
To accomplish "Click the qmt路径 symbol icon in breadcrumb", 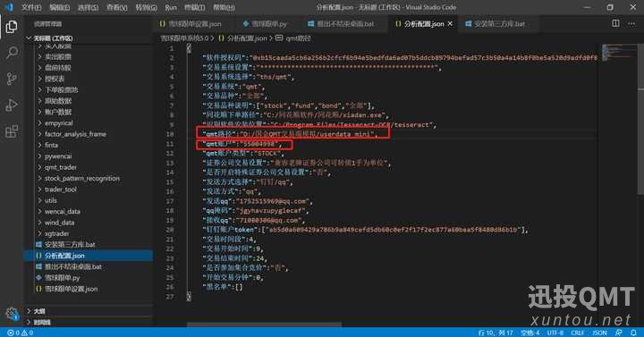I will 279,38.
